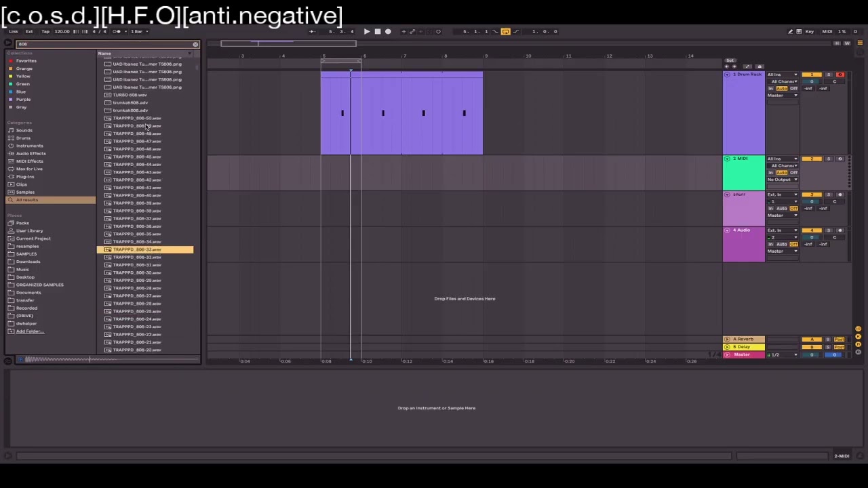Toggle 2 MIDI track activator

[812, 159]
